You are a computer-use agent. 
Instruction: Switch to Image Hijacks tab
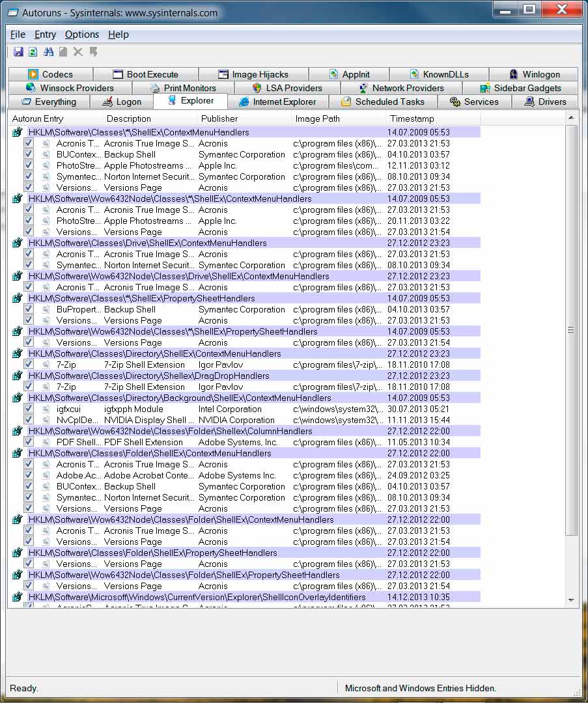coord(253,74)
